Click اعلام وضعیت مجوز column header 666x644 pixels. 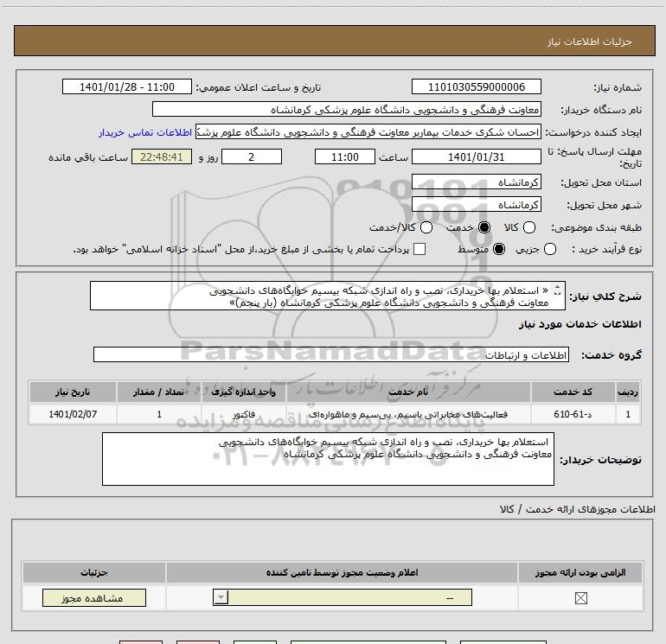[342, 572]
